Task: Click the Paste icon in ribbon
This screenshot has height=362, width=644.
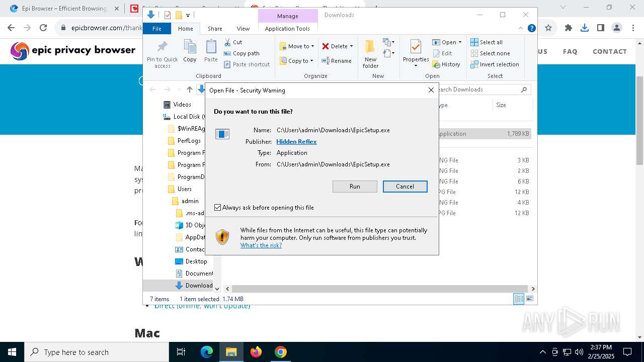Action: [211, 47]
